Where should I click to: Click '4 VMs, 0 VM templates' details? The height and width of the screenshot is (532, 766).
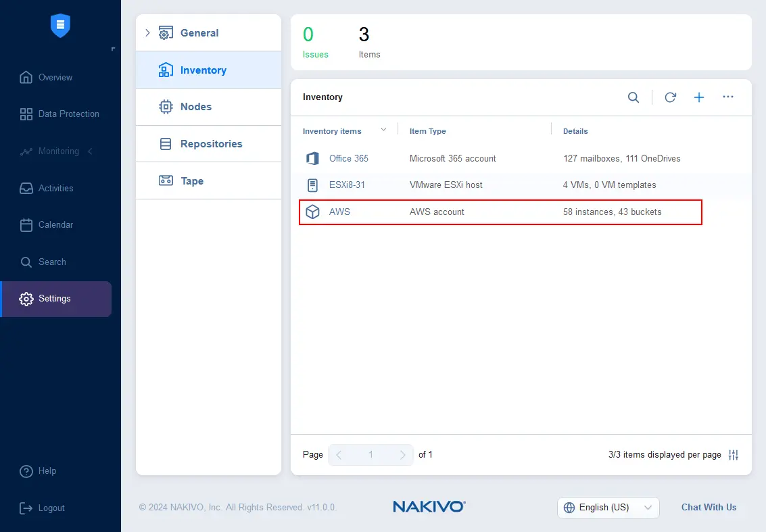pyautogui.click(x=609, y=185)
